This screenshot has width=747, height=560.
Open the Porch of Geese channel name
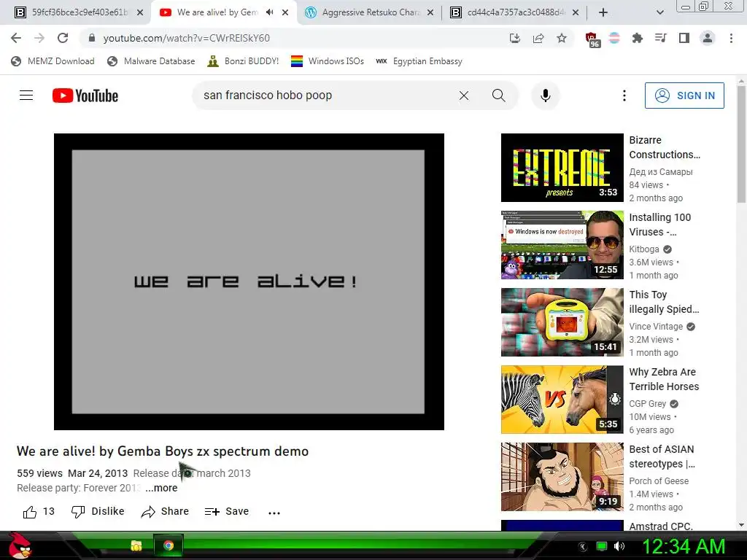point(659,481)
